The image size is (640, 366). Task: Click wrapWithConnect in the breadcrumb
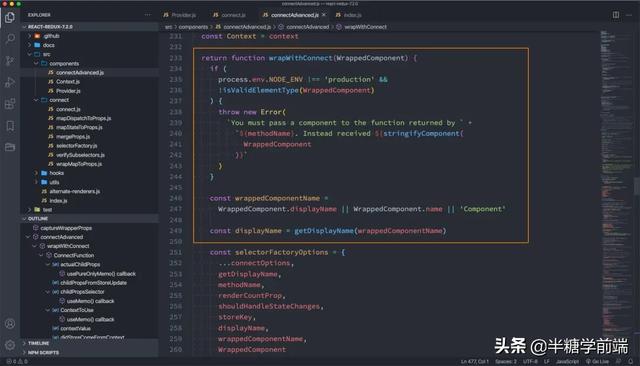pyautogui.click(x=365, y=27)
